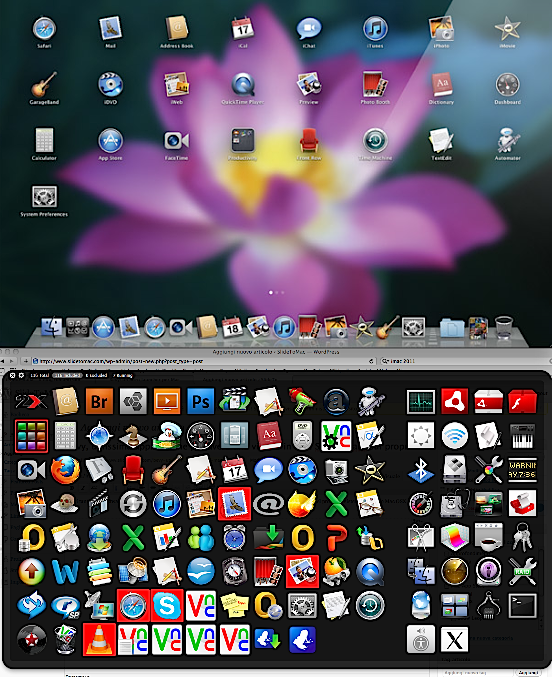Screen dimensions: 552x677
Task: Open iTunes in Launchpad grid
Action: [375, 28]
